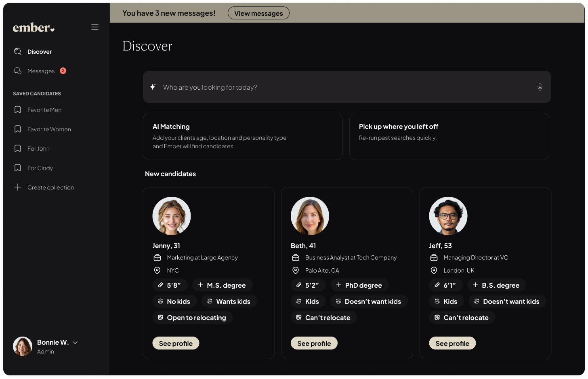588x379 pixels.
Task: Select the Pick up where you left off card
Action: point(449,136)
